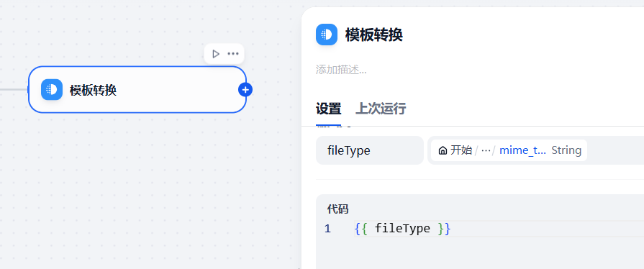Run the 模板转换 node with play icon
644x269 pixels.
point(216,54)
